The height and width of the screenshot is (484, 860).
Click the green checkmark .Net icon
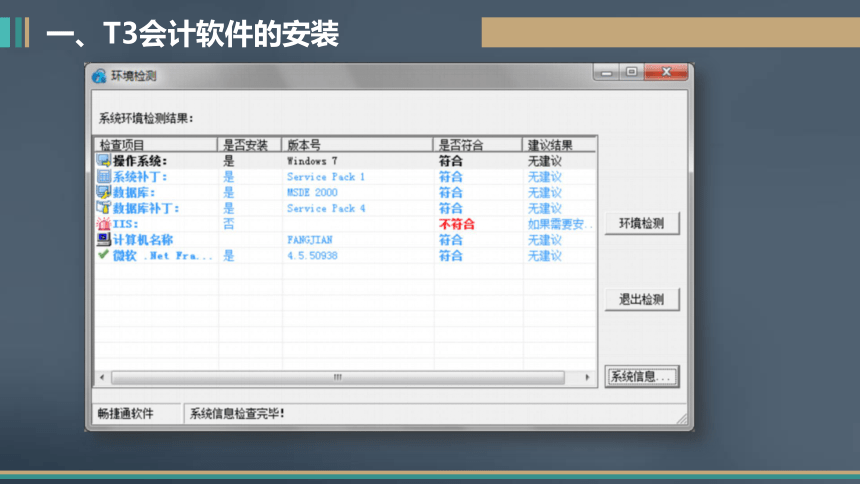click(103, 255)
